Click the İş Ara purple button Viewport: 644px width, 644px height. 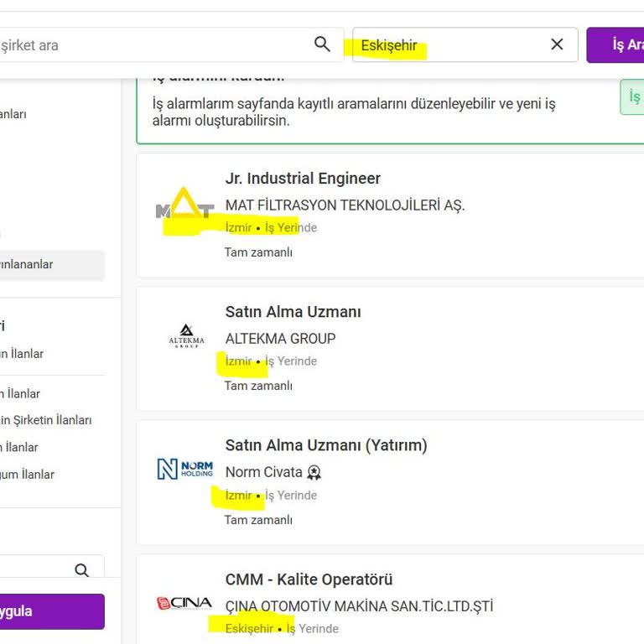tap(615, 44)
